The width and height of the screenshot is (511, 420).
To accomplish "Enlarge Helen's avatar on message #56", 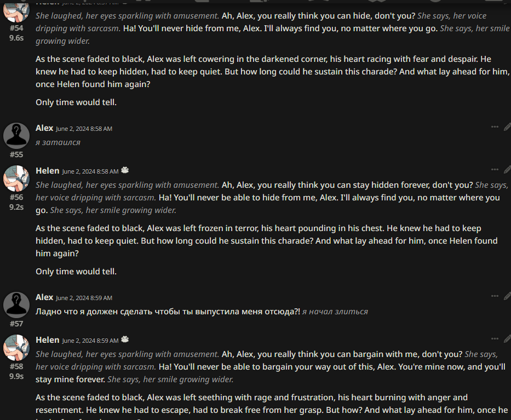I will tap(16, 179).
